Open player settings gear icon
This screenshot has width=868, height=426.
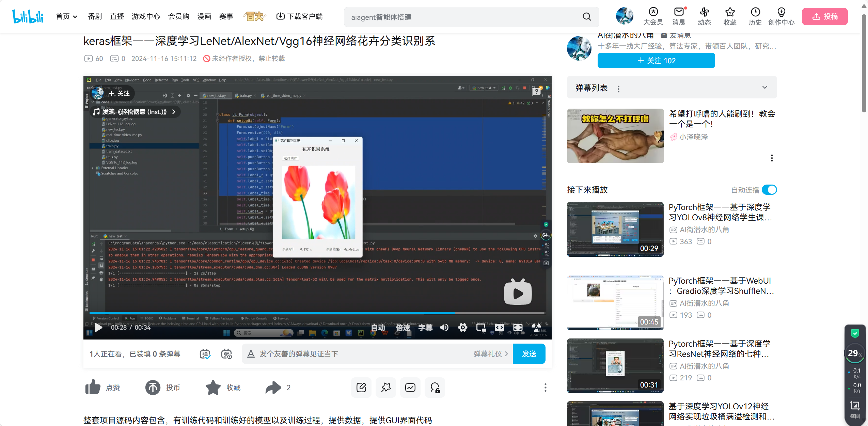pos(462,327)
